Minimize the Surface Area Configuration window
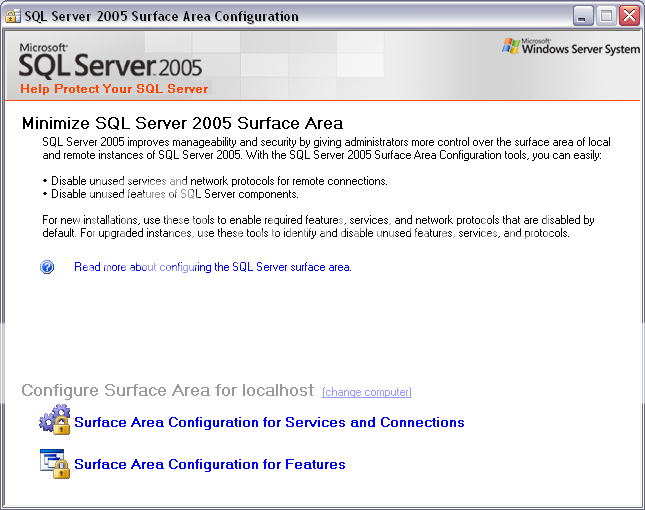 [x=582, y=16]
